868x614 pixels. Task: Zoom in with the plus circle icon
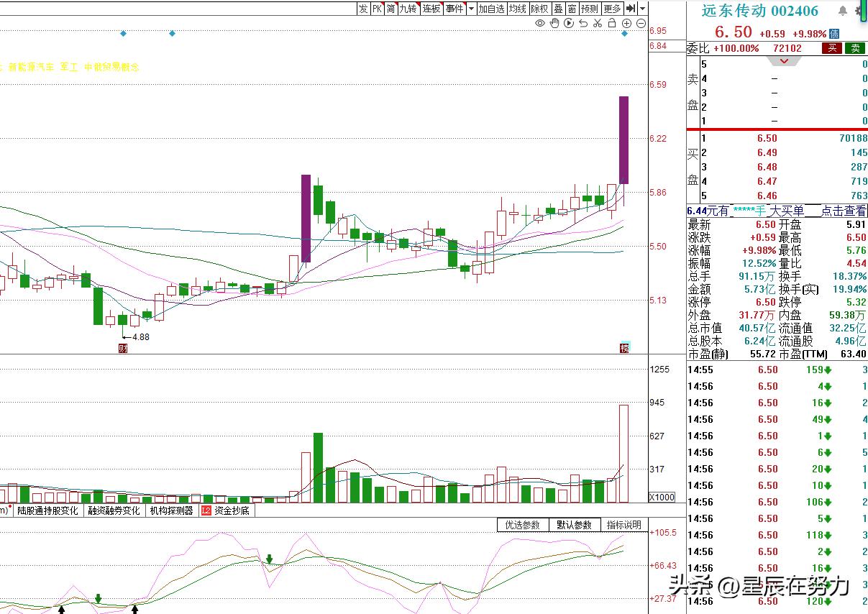point(626,24)
